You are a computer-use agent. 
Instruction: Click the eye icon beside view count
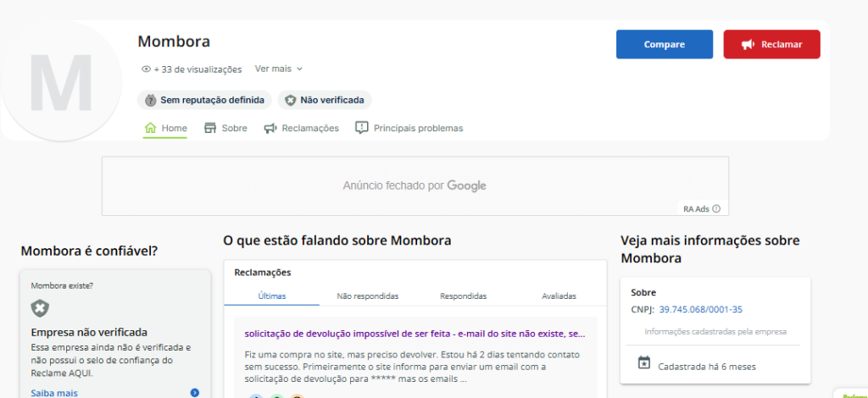click(146, 69)
